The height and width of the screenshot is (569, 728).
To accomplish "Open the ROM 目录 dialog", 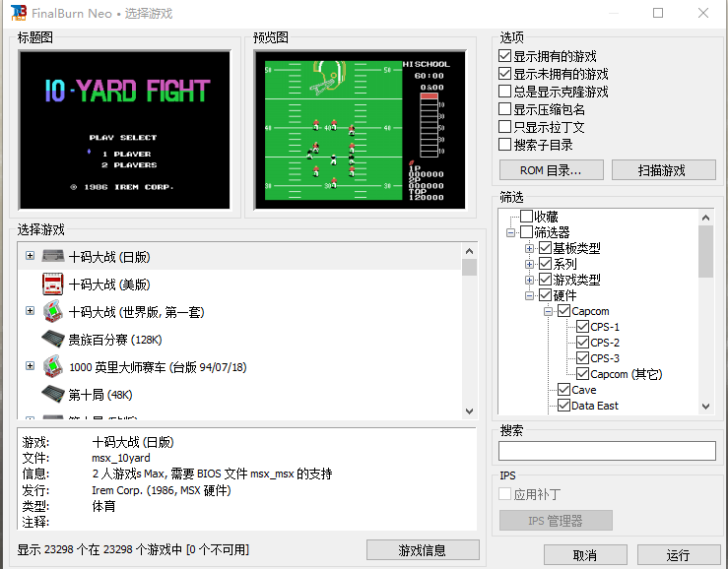I will tap(551, 170).
